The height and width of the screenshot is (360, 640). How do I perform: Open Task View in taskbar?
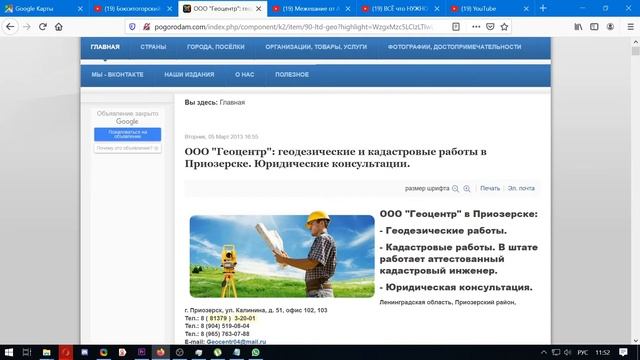[27, 352]
